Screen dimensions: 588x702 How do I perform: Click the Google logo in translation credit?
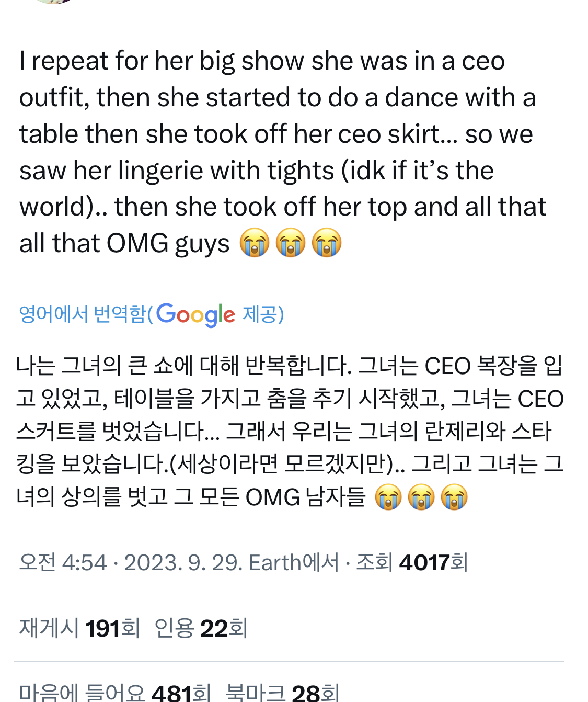195,314
